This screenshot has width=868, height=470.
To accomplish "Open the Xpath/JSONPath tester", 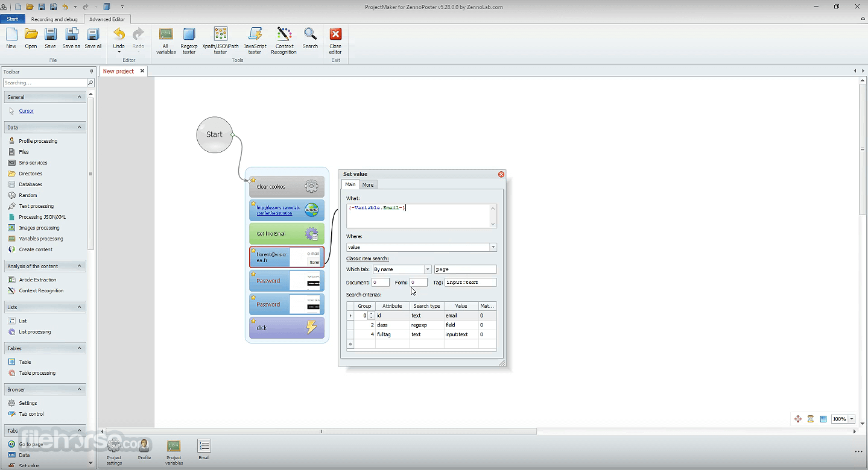I will tap(220, 40).
